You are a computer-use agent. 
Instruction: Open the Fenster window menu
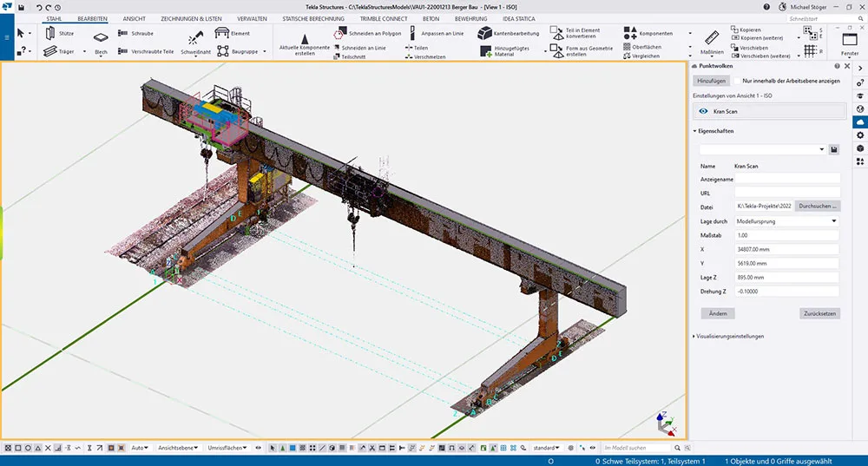click(850, 44)
